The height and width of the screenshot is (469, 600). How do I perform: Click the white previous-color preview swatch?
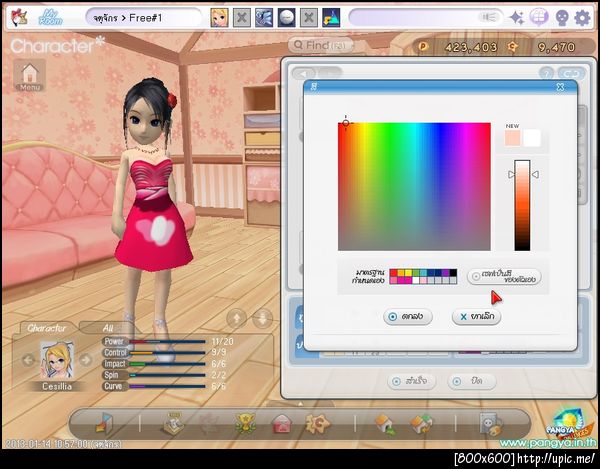pyautogui.click(x=532, y=138)
